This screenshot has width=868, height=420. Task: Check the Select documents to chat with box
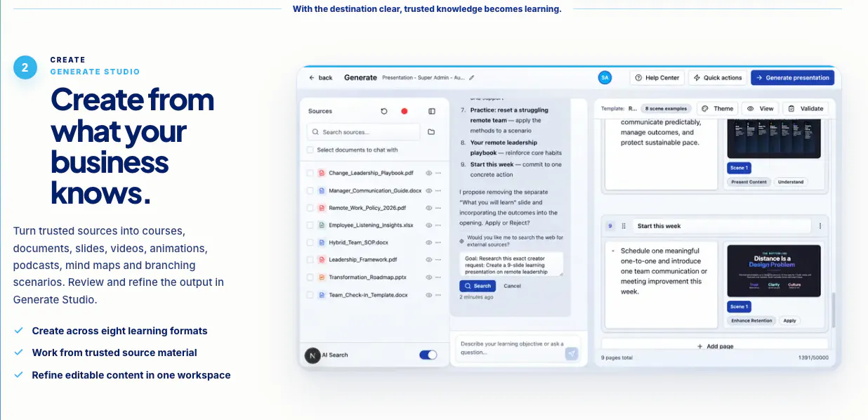(x=310, y=150)
